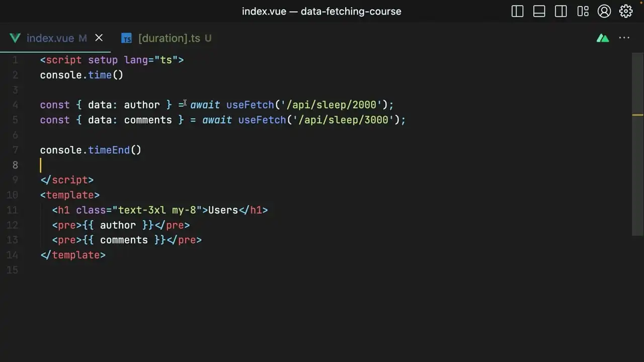This screenshot has height=362, width=644.
Task: Toggle the secondary side bar visibility
Action: (560, 11)
